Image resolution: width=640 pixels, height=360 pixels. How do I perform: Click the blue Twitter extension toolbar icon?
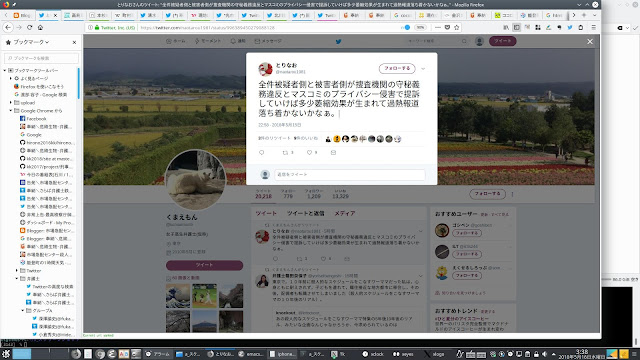click(x=570, y=27)
